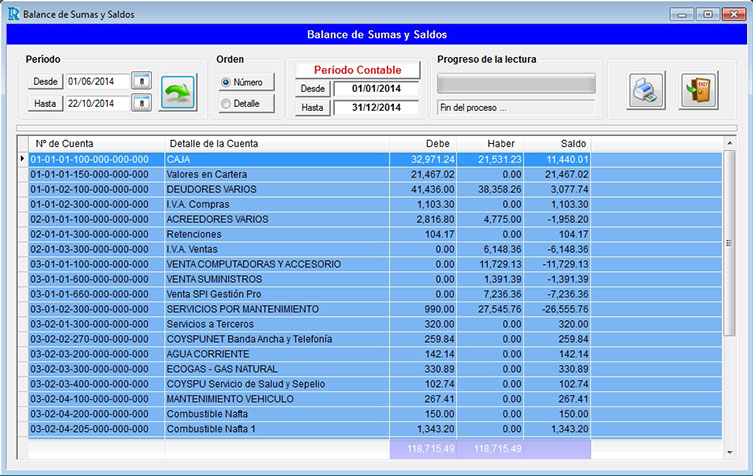Click the application icon in title bar
Viewport: 753px width, 476px height.
(12, 14)
